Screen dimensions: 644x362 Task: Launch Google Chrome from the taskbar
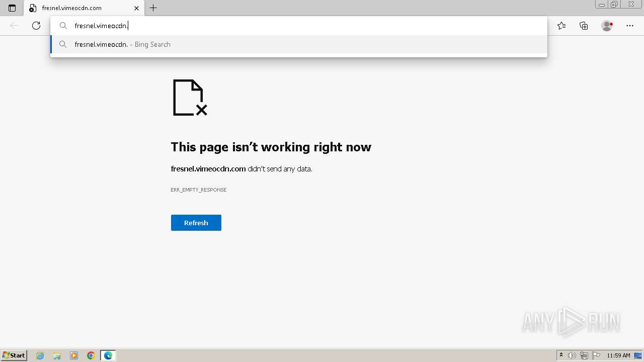pyautogui.click(x=91, y=355)
